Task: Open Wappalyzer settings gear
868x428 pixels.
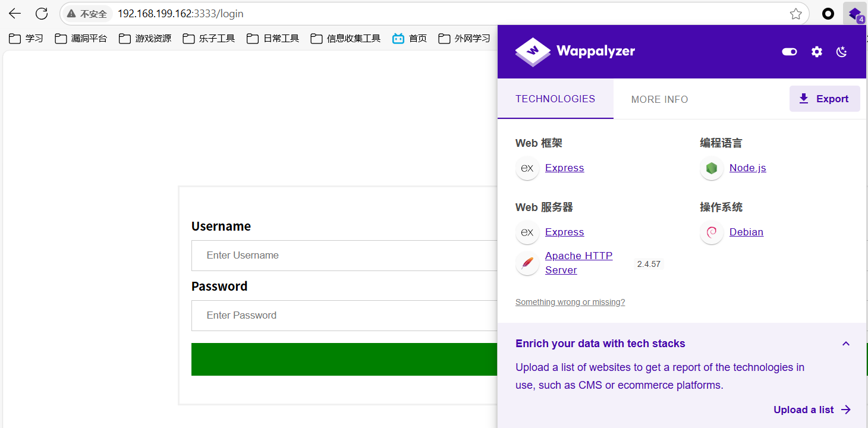Action: pos(817,52)
